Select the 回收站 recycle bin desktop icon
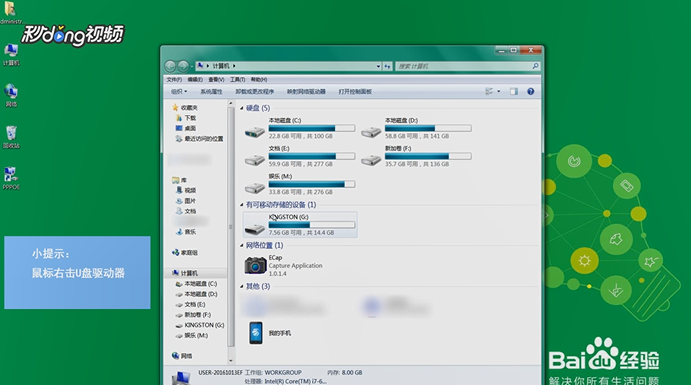691x385 pixels. 11,137
